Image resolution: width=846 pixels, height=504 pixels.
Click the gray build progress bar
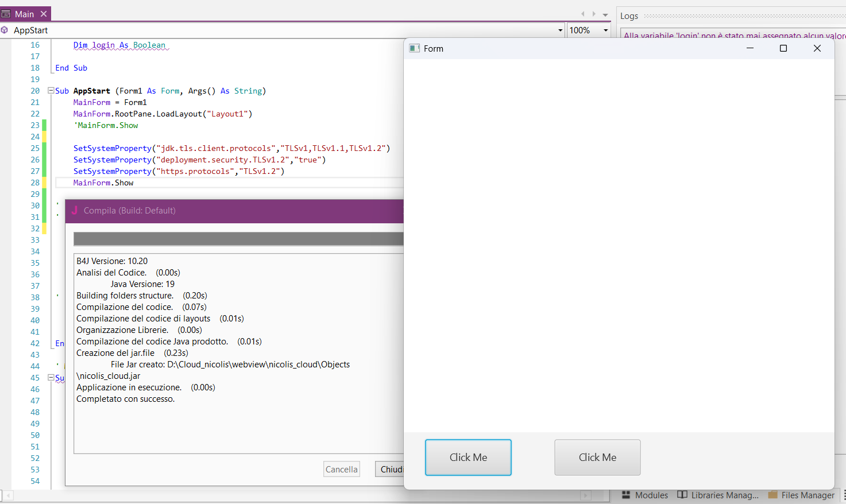[239, 239]
